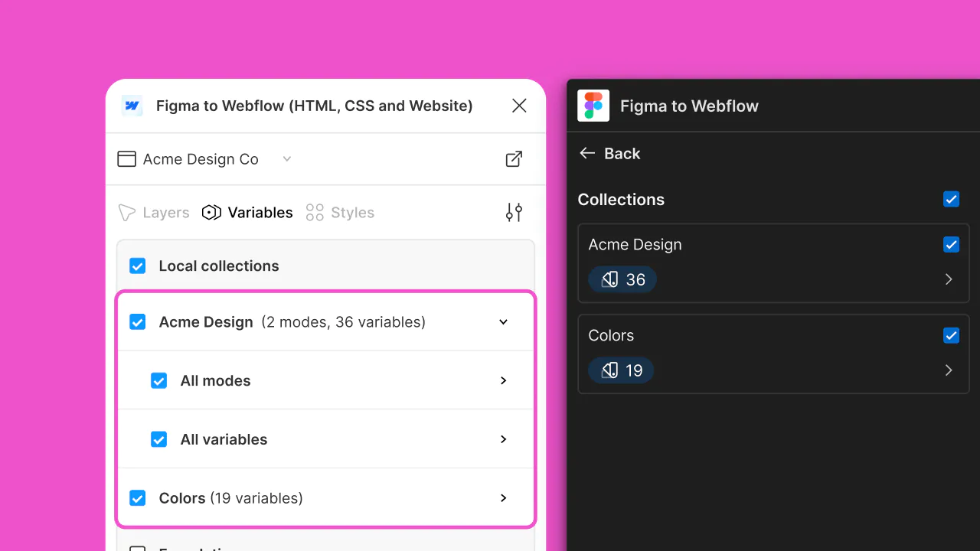Click the Acme Design Co site name

click(x=201, y=159)
